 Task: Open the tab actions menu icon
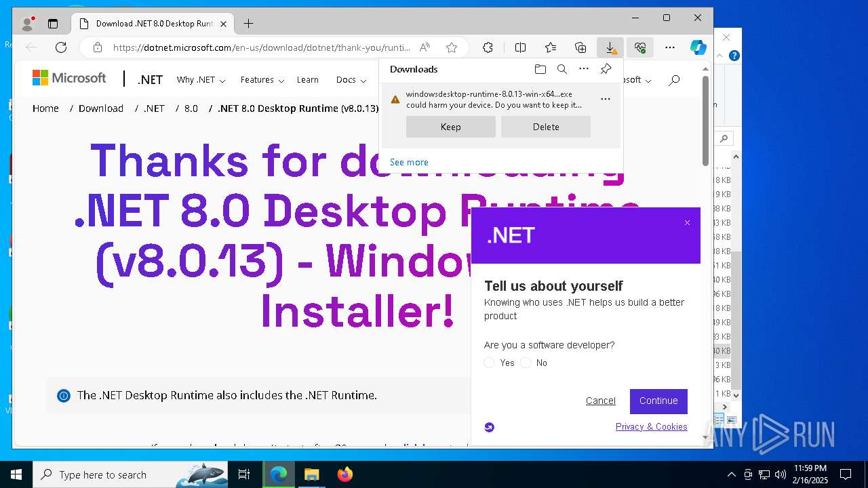click(53, 24)
